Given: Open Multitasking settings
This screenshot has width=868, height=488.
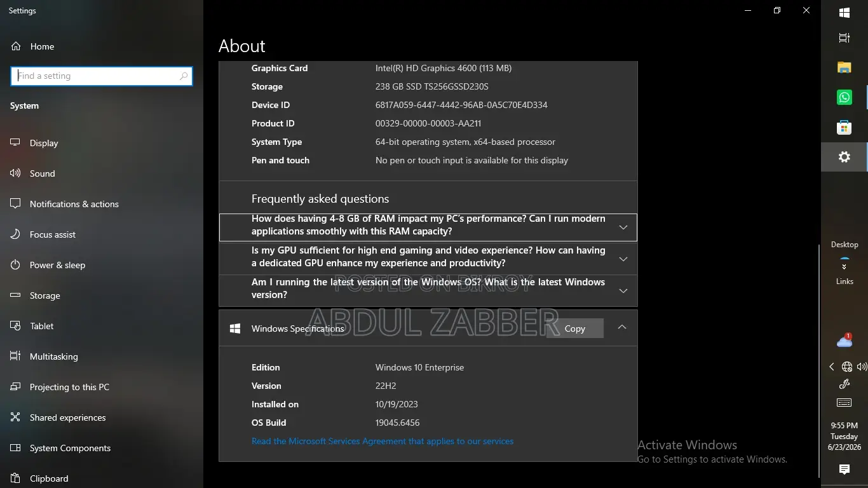Looking at the screenshot, I should pyautogui.click(x=102, y=356).
